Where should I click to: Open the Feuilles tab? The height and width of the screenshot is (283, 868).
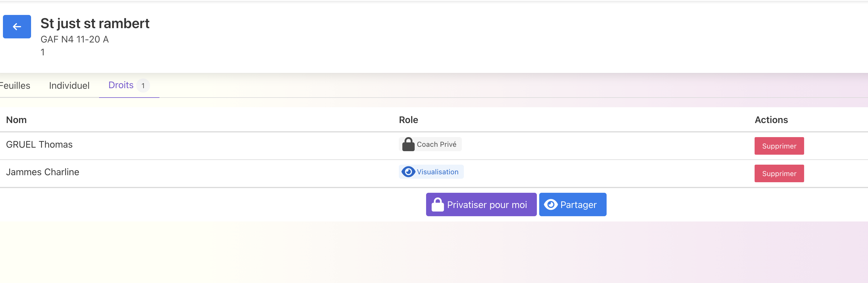[x=15, y=86]
